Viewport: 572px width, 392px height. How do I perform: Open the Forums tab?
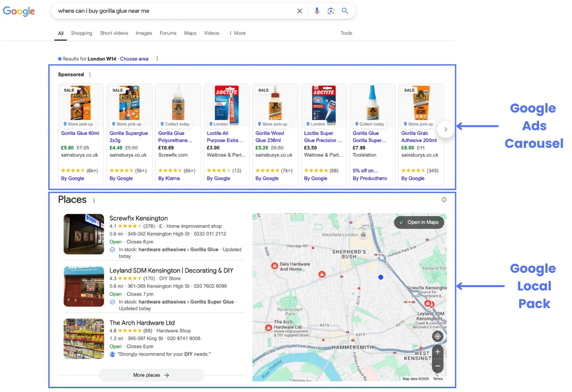168,33
